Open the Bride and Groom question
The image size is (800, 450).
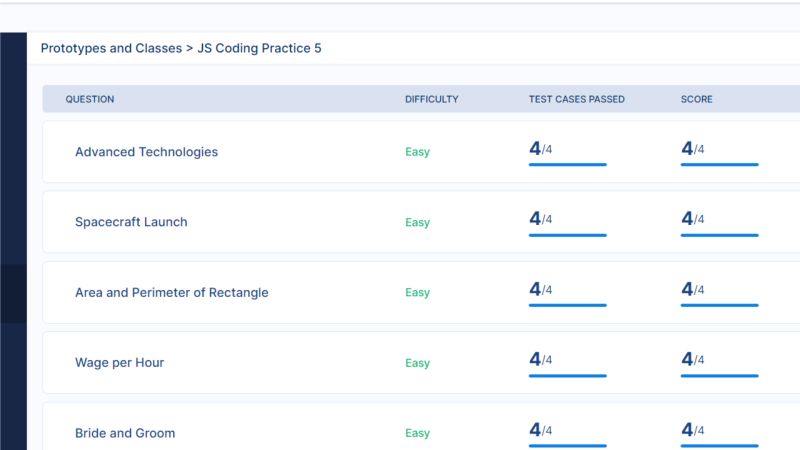click(125, 433)
